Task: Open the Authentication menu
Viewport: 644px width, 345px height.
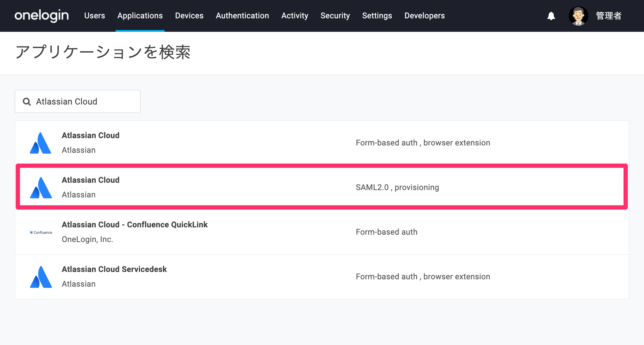Action: point(242,16)
